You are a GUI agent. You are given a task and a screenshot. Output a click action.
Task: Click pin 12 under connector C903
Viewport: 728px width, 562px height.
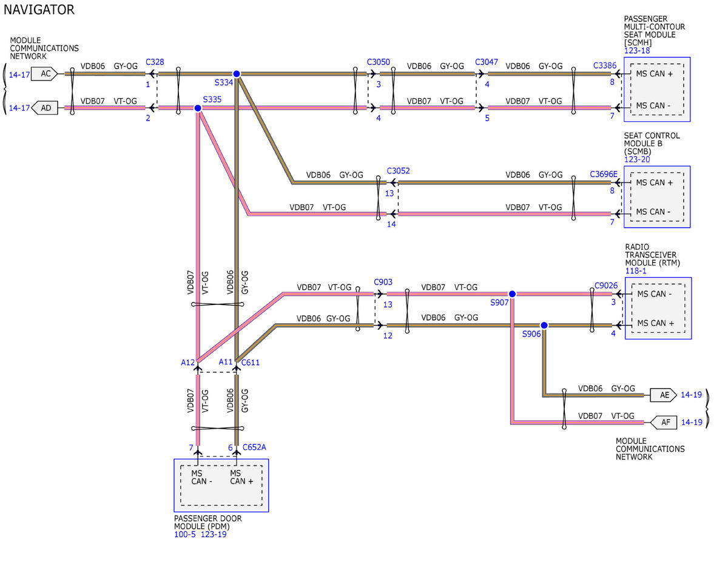point(388,336)
